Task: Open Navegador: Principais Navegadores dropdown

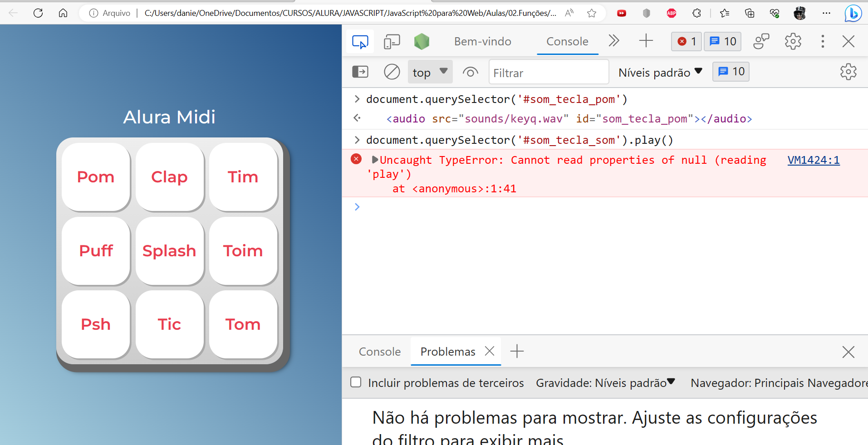Action: tap(779, 383)
